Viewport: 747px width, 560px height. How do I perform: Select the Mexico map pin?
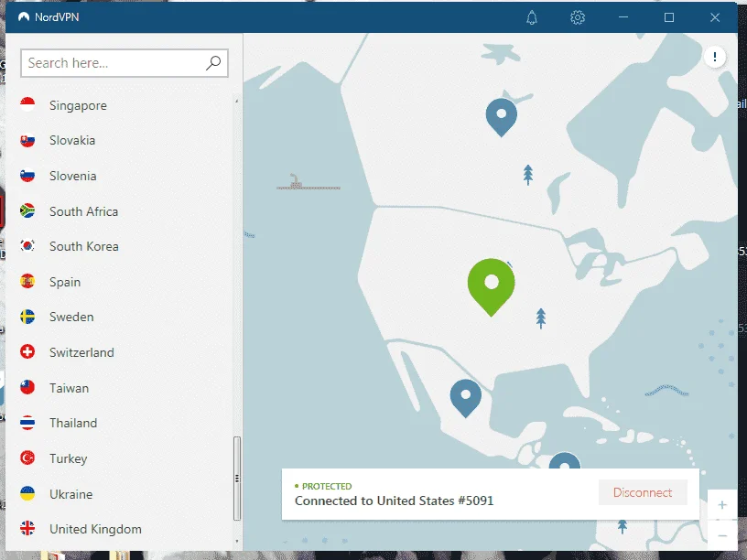coord(465,398)
